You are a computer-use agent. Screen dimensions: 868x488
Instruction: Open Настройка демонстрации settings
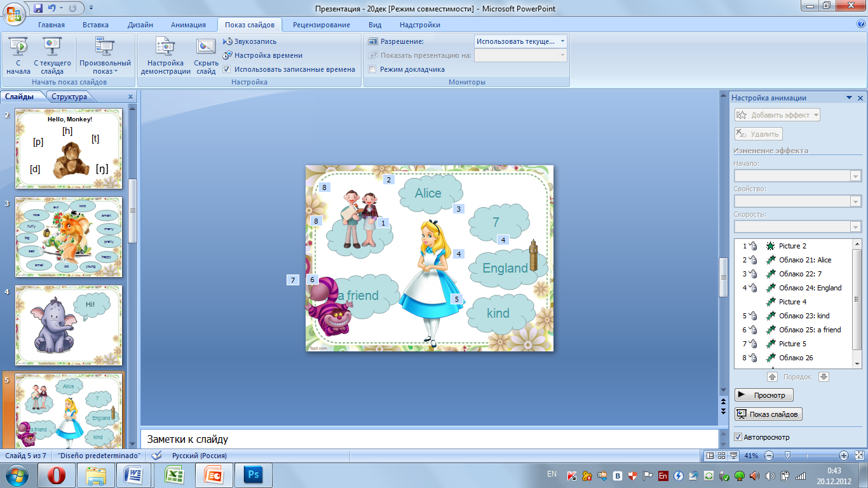click(165, 55)
